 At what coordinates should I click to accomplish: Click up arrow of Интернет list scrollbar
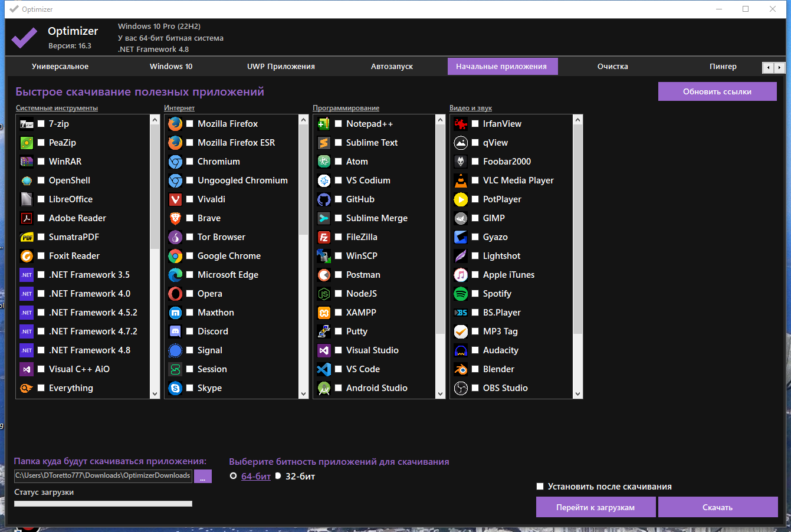tap(303, 120)
